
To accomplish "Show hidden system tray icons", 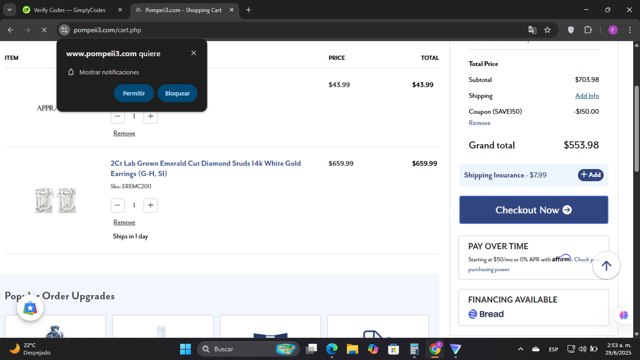I will click(520, 349).
